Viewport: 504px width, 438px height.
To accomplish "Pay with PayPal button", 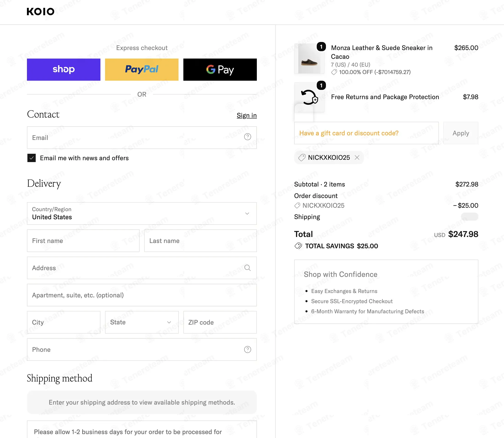I will (142, 69).
